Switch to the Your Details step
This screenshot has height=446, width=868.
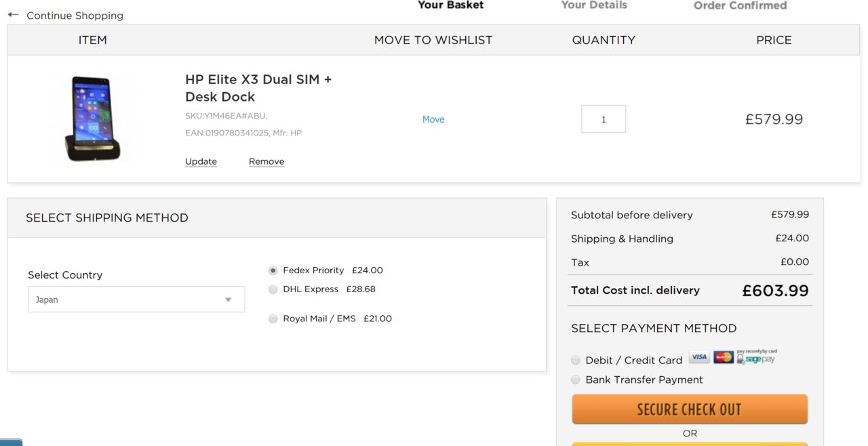[x=594, y=5]
